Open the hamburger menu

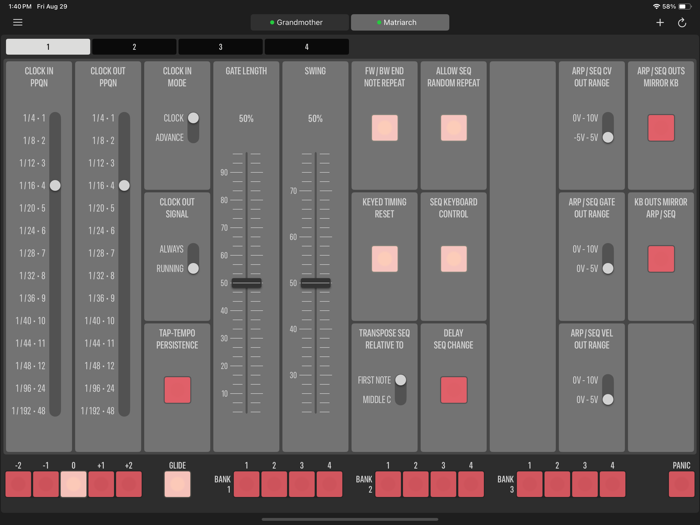pos(17,22)
